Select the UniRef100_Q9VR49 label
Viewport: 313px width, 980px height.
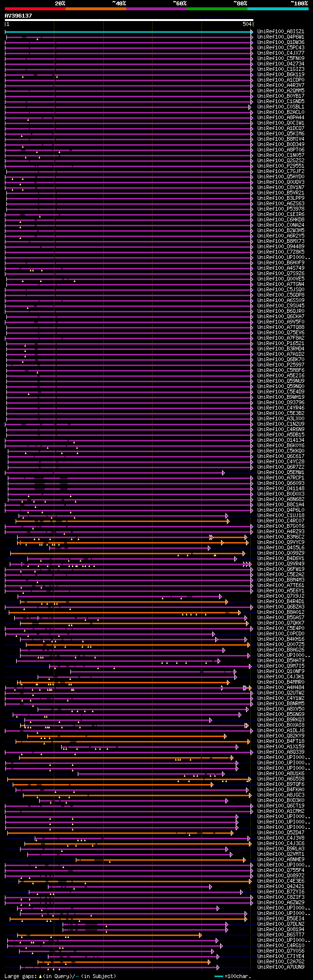[281, 564]
